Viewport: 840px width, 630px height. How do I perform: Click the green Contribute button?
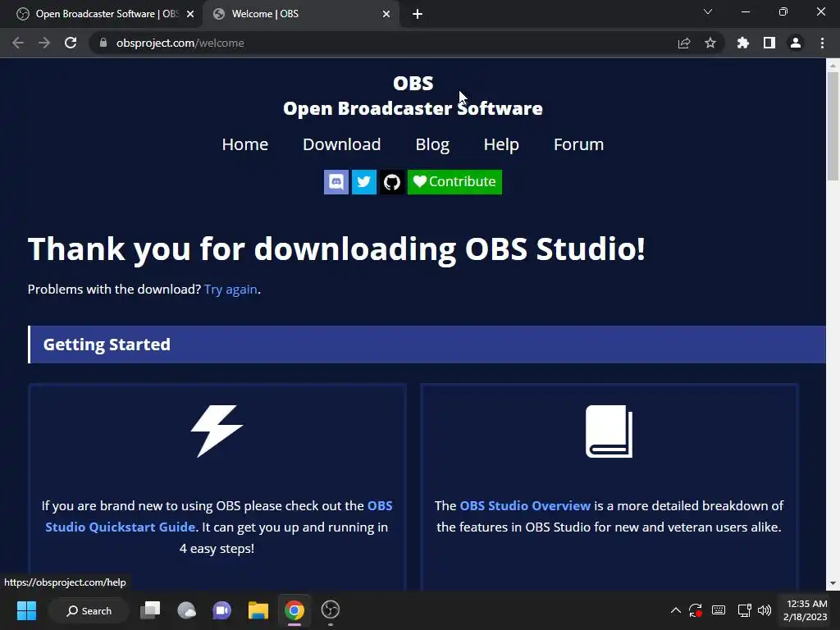click(x=454, y=182)
